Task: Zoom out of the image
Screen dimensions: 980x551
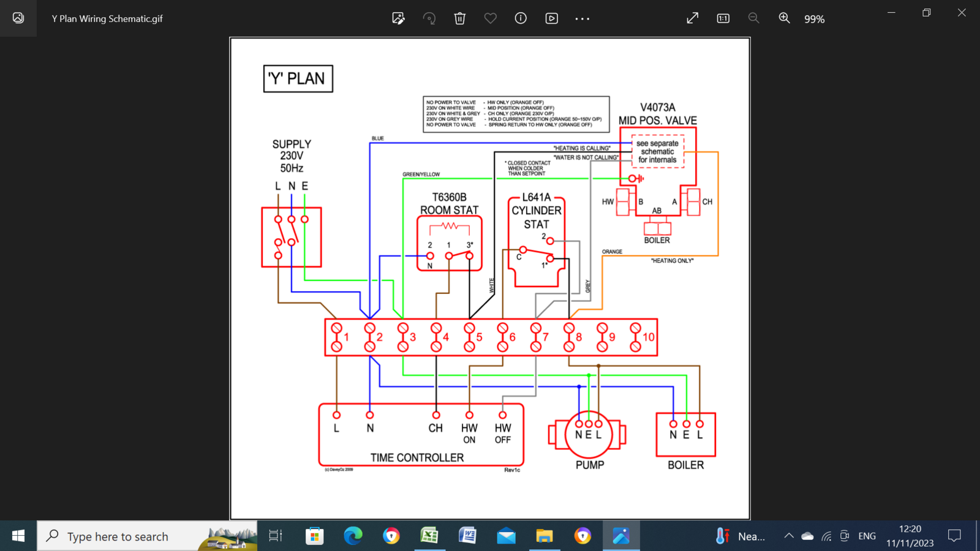Action: pyautogui.click(x=753, y=18)
